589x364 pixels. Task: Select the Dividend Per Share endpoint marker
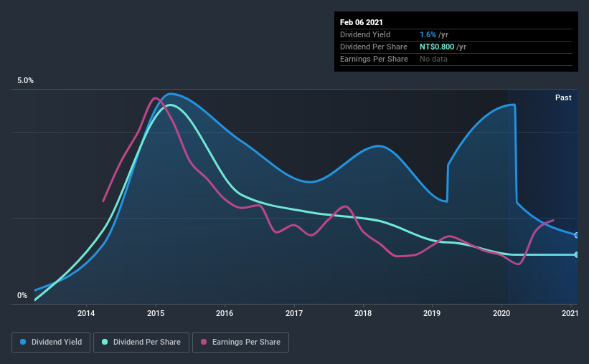(577, 255)
